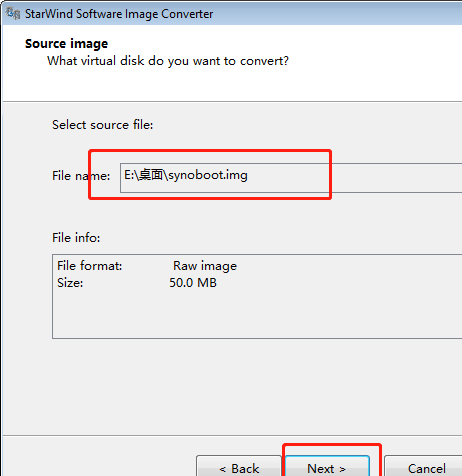Screen dimensions: 462x476
Task: Click the Next button
Action: tap(327, 466)
